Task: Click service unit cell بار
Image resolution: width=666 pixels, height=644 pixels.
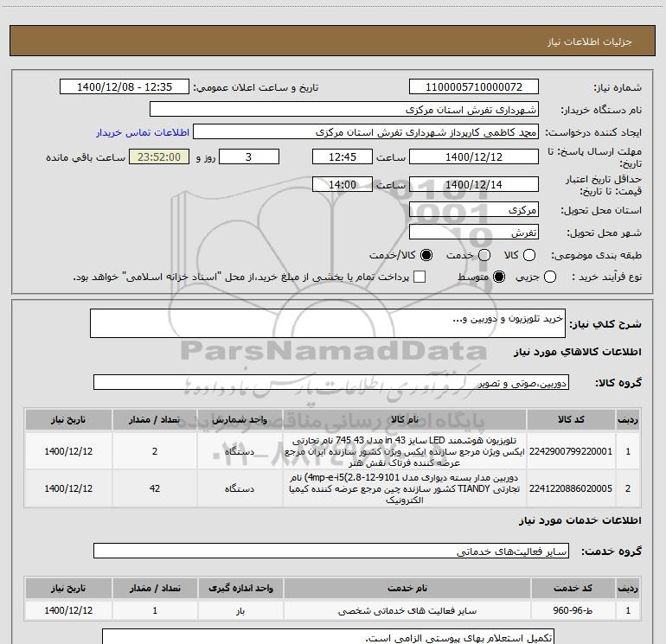Action: (240, 610)
